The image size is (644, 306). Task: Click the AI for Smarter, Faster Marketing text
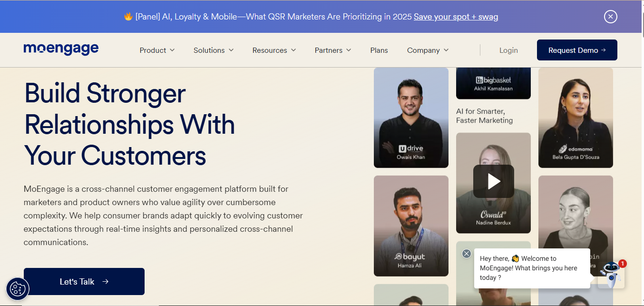click(484, 116)
